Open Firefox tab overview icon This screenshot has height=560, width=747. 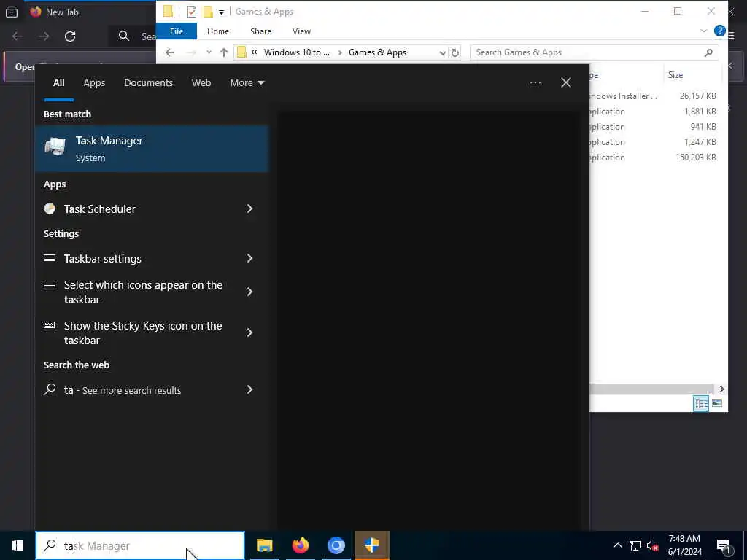(x=12, y=12)
